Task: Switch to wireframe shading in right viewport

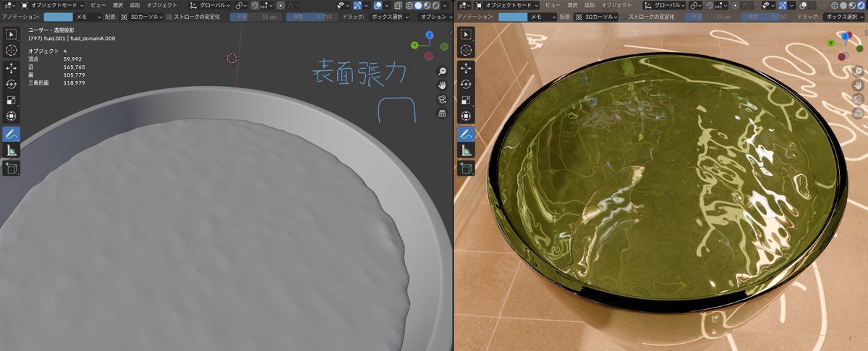Action: click(835, 5)
